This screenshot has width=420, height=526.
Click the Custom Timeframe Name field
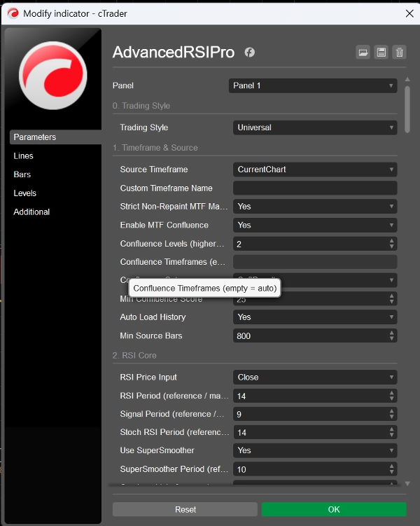pos(315,188)
